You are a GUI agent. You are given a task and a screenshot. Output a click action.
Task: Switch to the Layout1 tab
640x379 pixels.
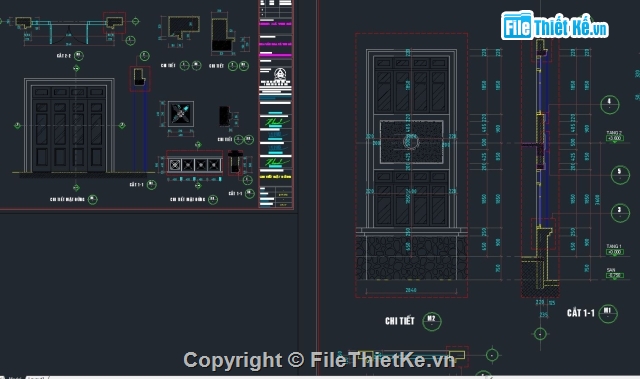click(x=36, y=377)
